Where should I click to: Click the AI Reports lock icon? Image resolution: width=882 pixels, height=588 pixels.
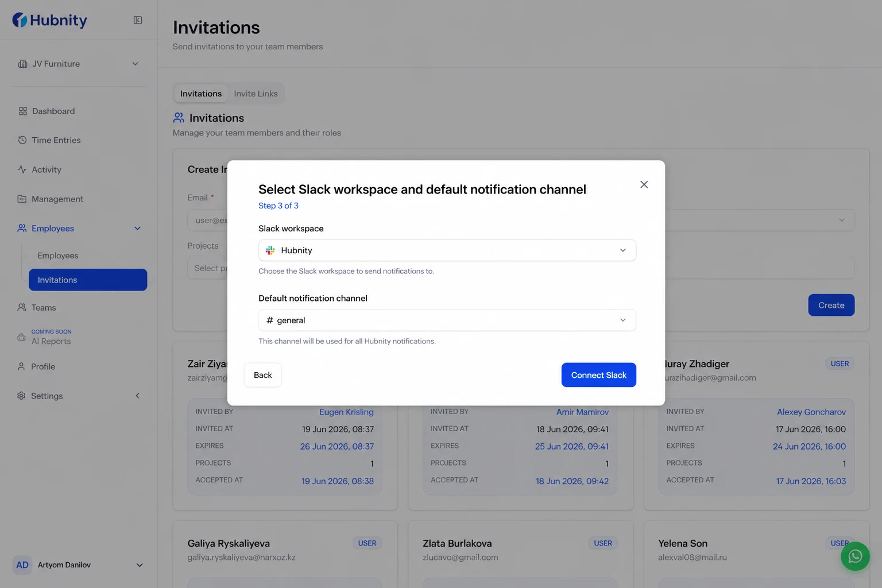[x=21, y=337]
